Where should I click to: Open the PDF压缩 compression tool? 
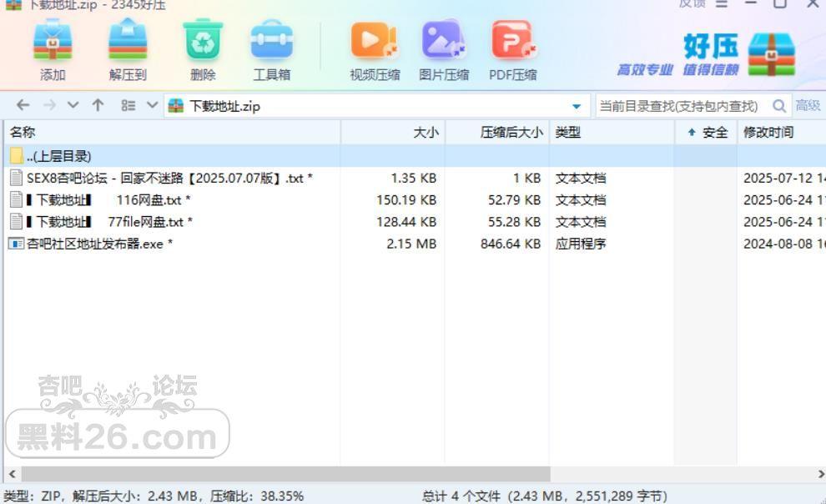[x=513, y=40]
